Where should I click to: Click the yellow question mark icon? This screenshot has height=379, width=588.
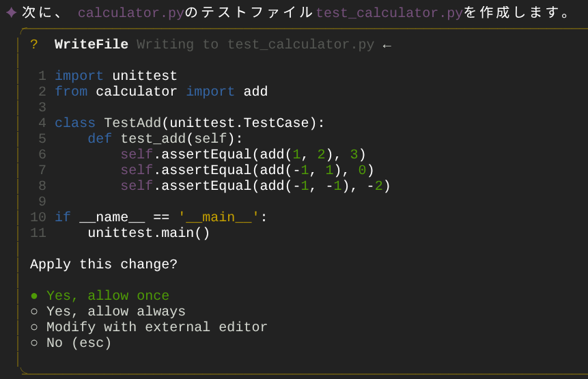point(34,44)
